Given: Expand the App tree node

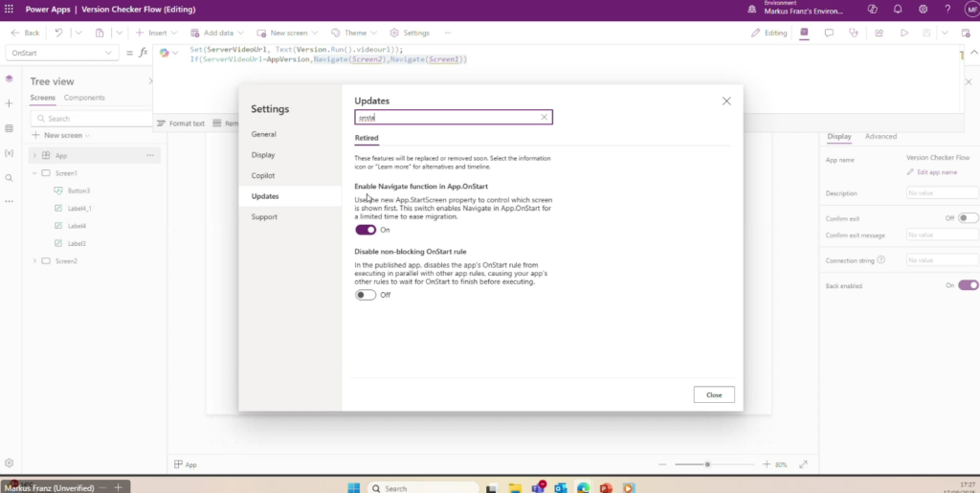Looking at the screenshot, I should pos(34,156).
